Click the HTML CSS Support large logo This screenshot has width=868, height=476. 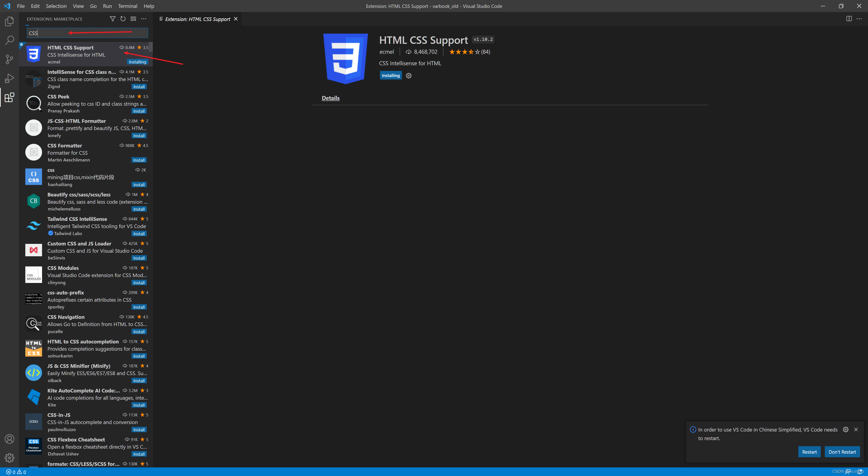(x=345, y=59)
